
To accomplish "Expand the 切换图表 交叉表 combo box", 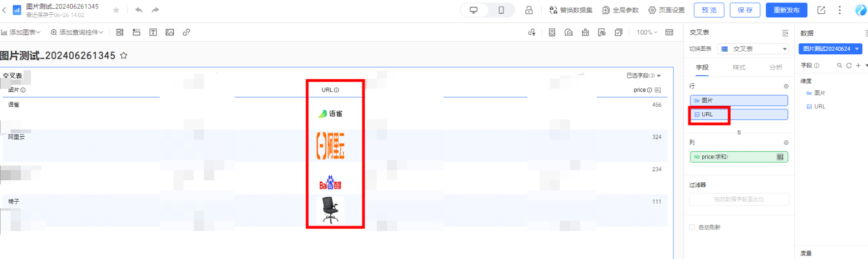I will 753,49.
